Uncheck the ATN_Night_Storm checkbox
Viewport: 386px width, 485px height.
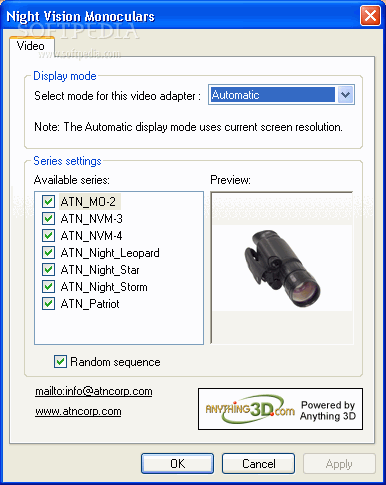[x=48, y=286]
